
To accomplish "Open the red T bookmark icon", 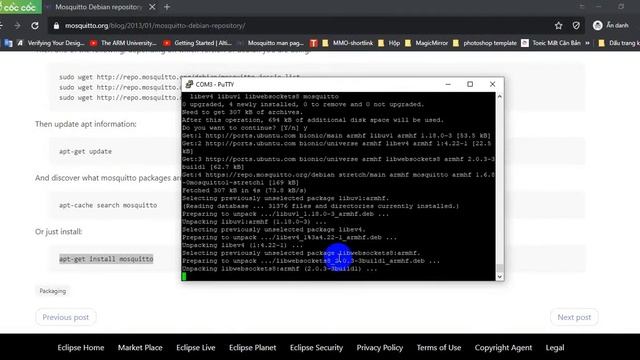I will [x=313, y=43].
